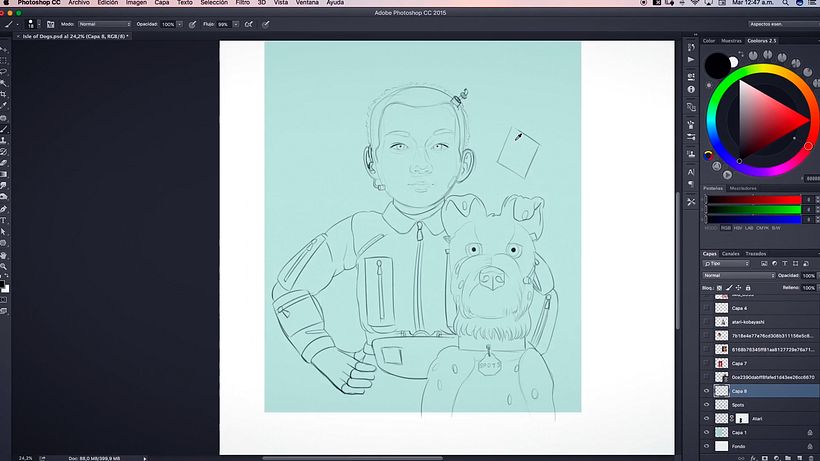Screen dimensions: 820x461
Task: Open the Info panel icon in side dock
Action: click(x=691, y=89)
